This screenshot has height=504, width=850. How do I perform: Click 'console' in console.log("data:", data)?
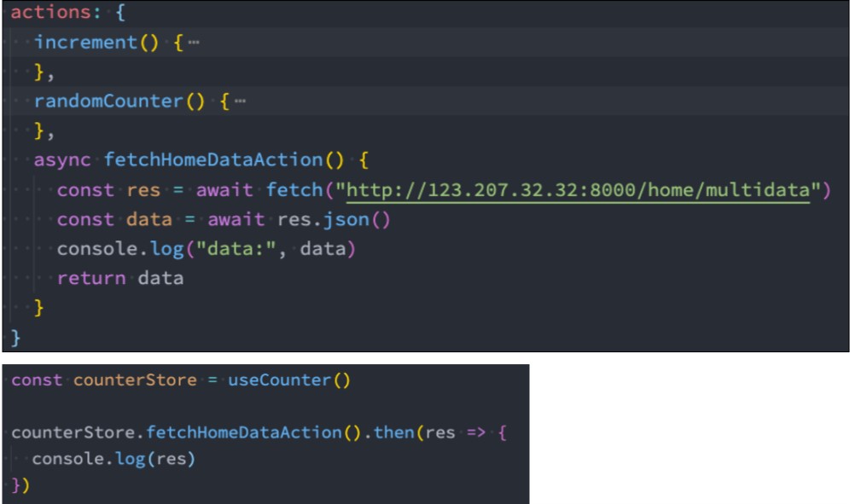pyautogui.click(x=97, y=249)
